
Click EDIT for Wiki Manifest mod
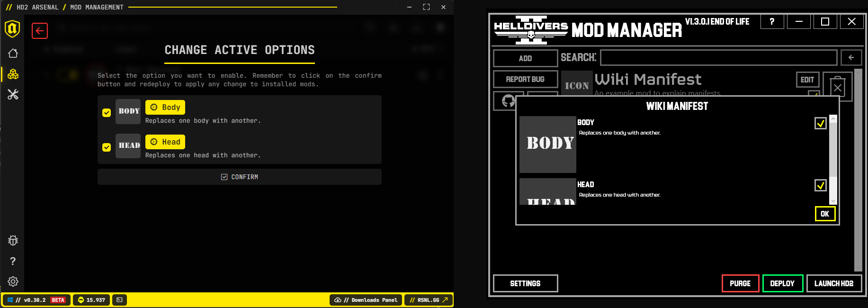[x=807, y=80]
